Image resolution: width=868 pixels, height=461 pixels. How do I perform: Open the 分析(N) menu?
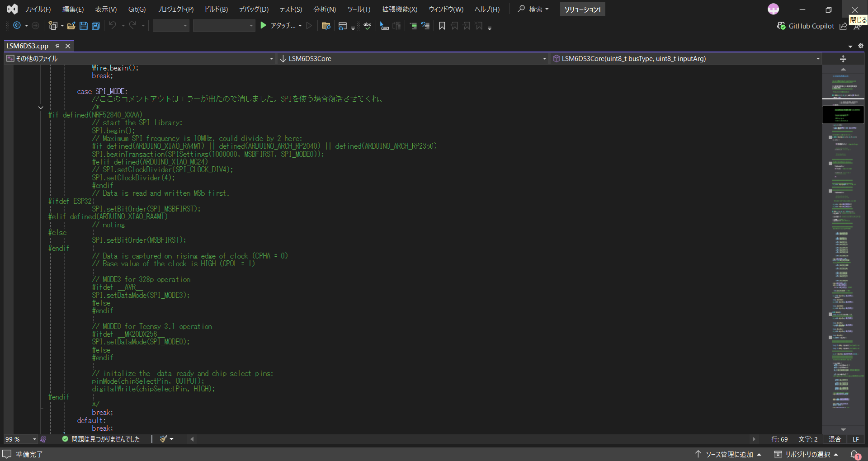[325, 9]
